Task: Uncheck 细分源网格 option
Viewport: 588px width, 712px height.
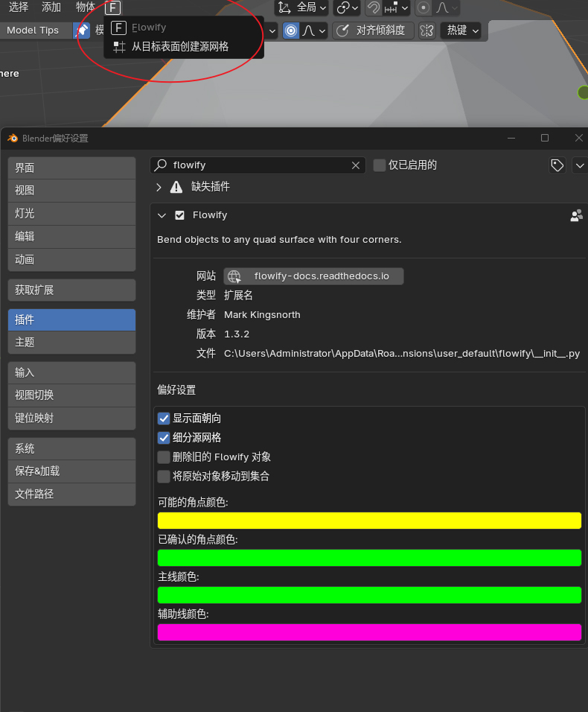Action: click(164, 438)
